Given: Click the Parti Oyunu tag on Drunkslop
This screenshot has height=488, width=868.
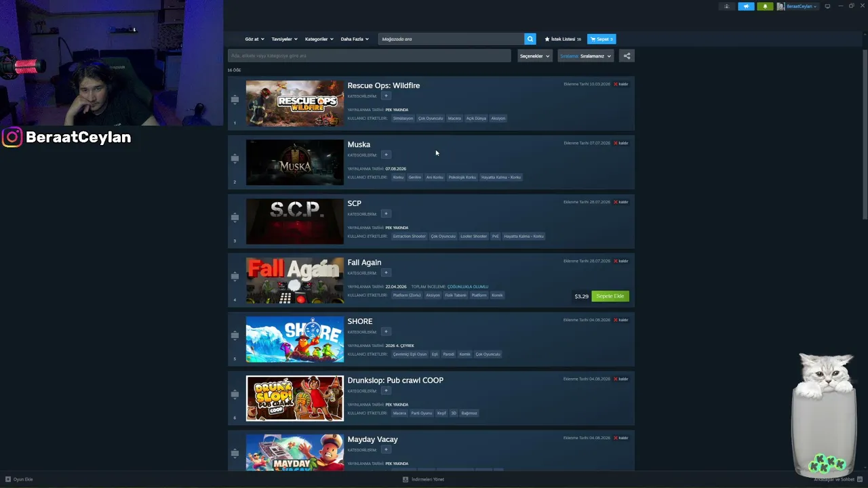Looking at the screenshot, I should click(x=421, y=413).
